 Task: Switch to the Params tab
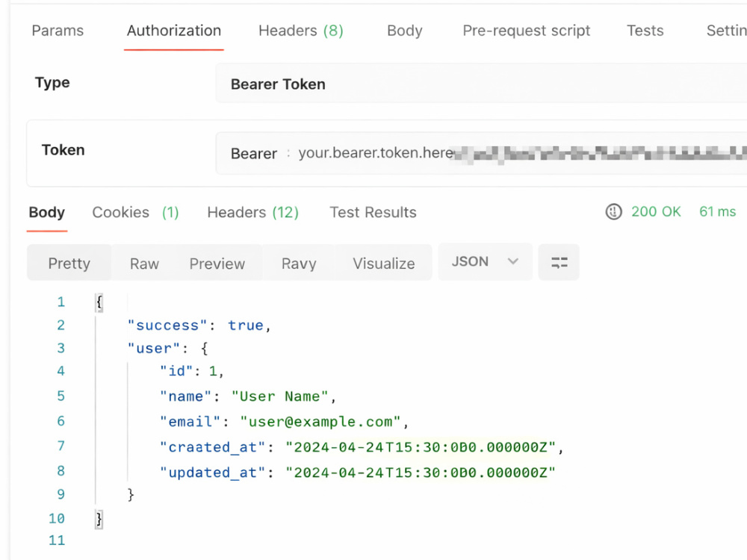(58, 31)
